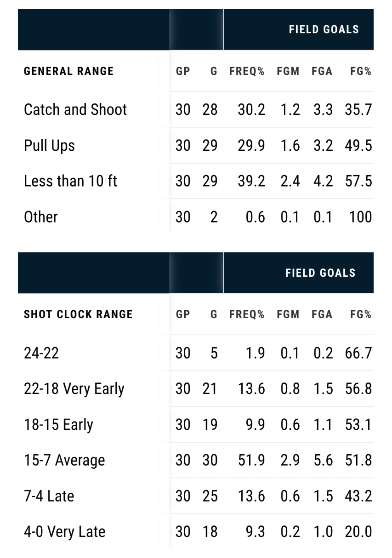Click the Pull Ups row label

(x=49, y=146)
